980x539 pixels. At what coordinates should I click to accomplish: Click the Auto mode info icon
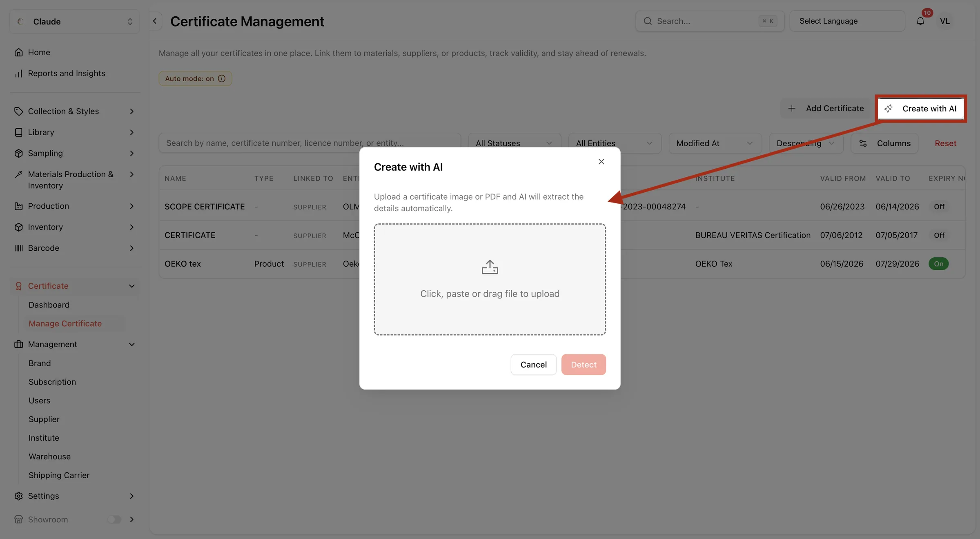(222, 78)
